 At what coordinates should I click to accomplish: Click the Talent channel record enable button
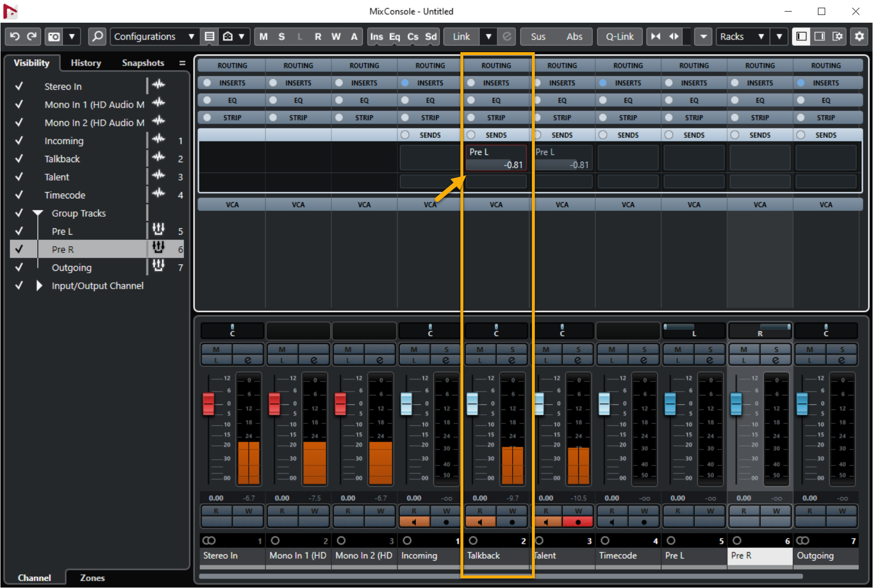pyautogui.click(x=578, y=522)
